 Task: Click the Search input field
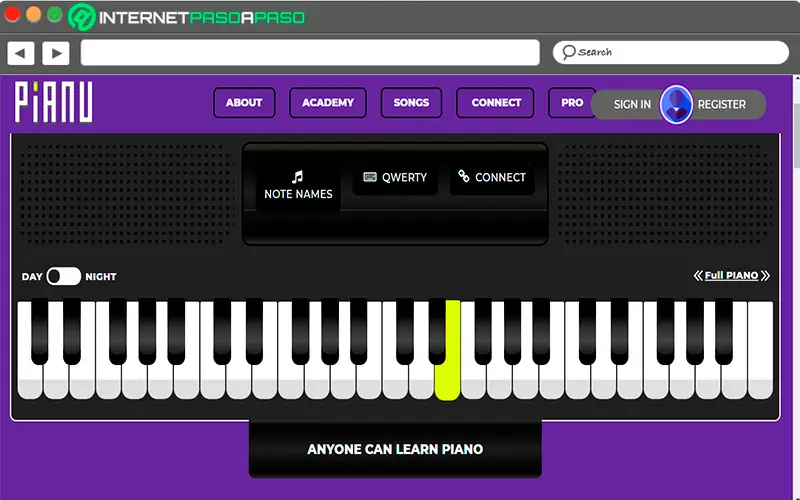(x=670, y=53)
